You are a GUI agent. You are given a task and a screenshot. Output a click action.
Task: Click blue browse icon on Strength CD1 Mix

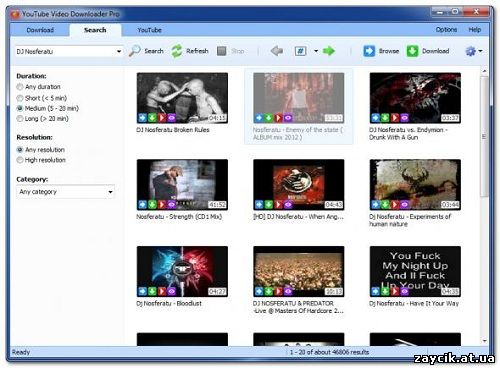pos(143,204)
